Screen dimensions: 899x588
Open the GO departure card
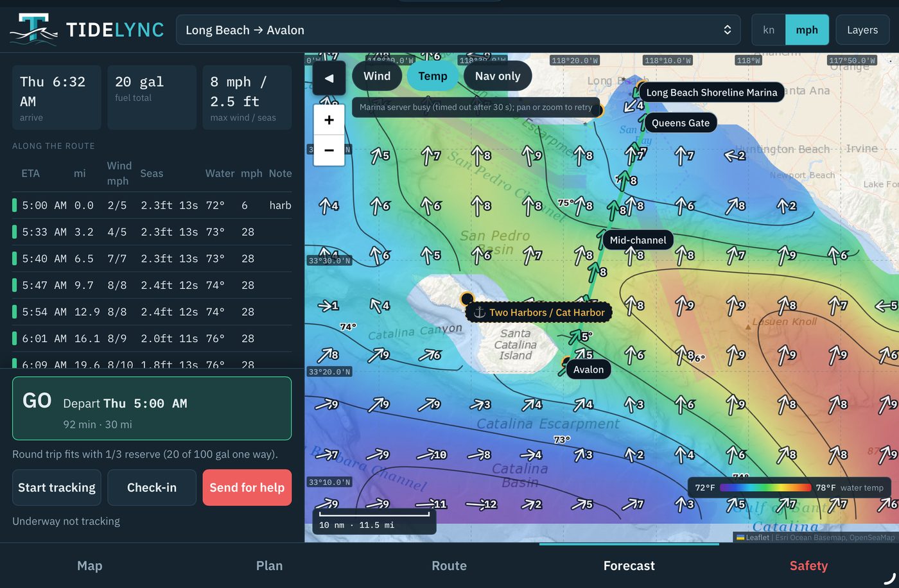tap(152, 408)
